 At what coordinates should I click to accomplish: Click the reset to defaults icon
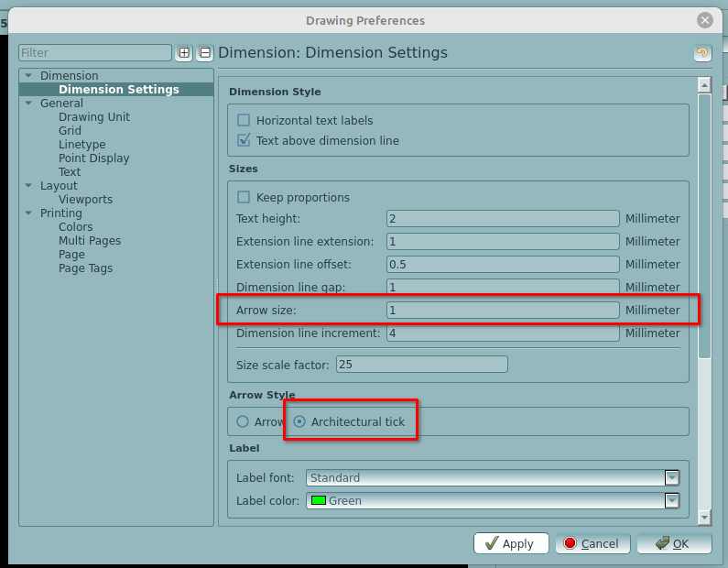click(x=702, y=53)
